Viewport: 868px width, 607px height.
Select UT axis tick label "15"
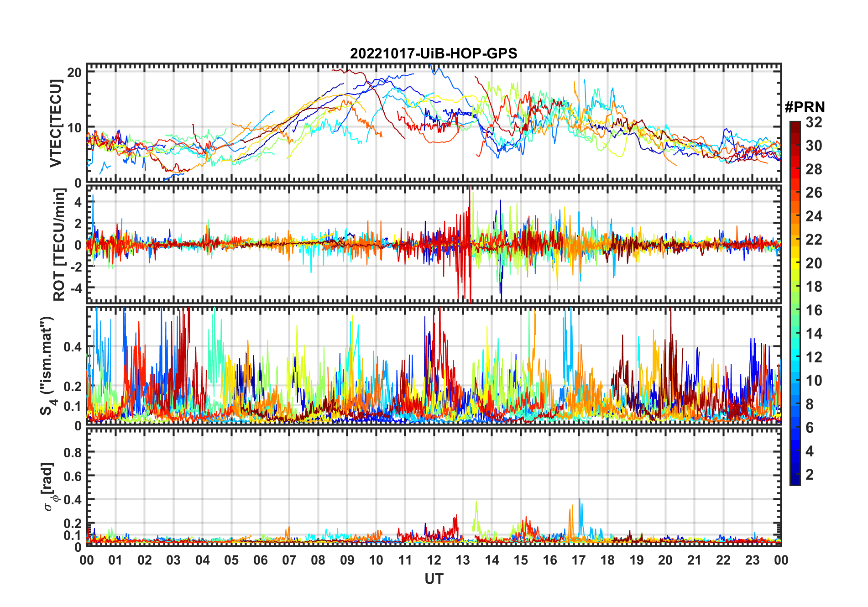pos(521,560)
